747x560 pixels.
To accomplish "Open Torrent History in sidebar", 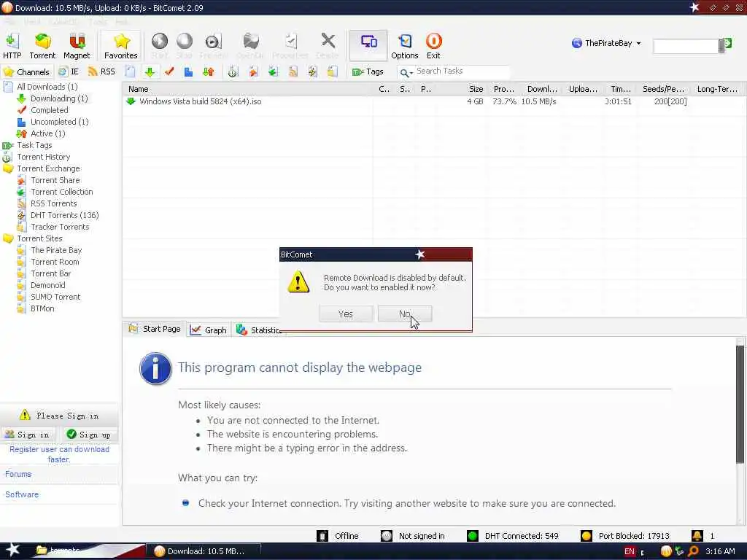I will (43, 157).
